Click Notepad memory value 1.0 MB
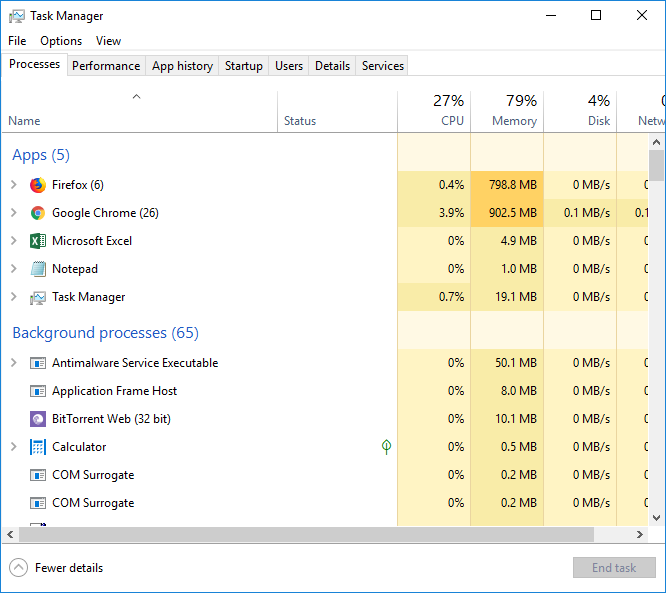666x593 pixels. point(519,269)
